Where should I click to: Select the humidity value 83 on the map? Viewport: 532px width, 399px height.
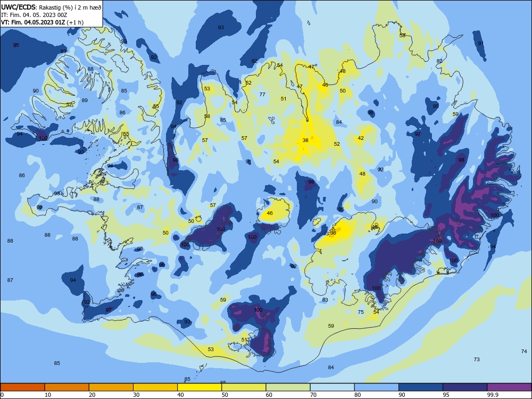pyautogui.click(x=325, y=300)
